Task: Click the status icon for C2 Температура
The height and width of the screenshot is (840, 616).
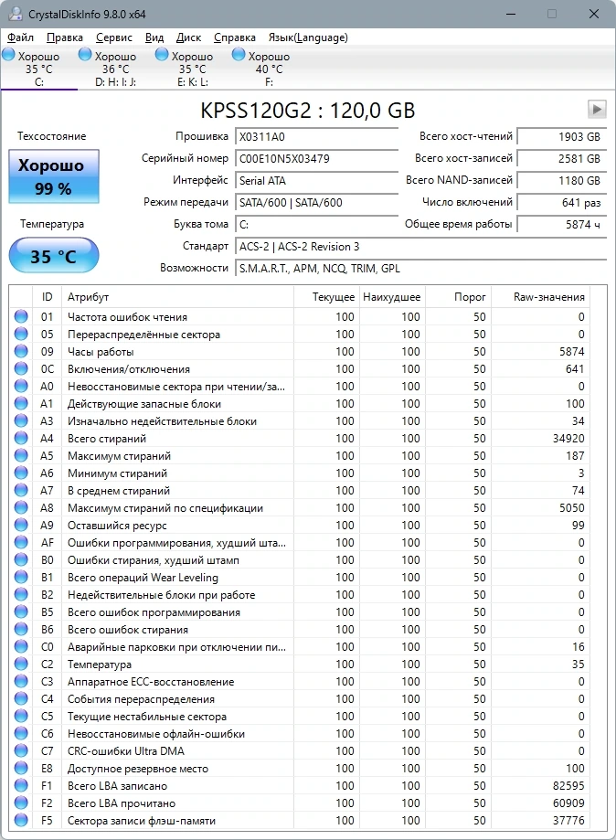Action: point(21,664)
